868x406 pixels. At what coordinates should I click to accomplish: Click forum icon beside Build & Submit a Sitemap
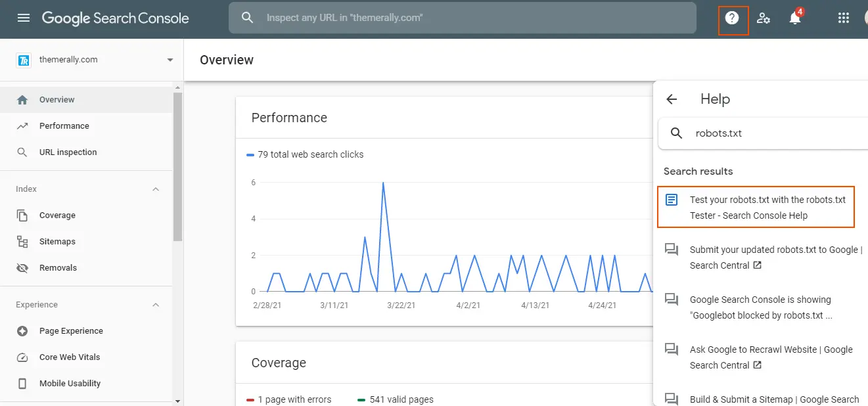[x=671, y=399]
